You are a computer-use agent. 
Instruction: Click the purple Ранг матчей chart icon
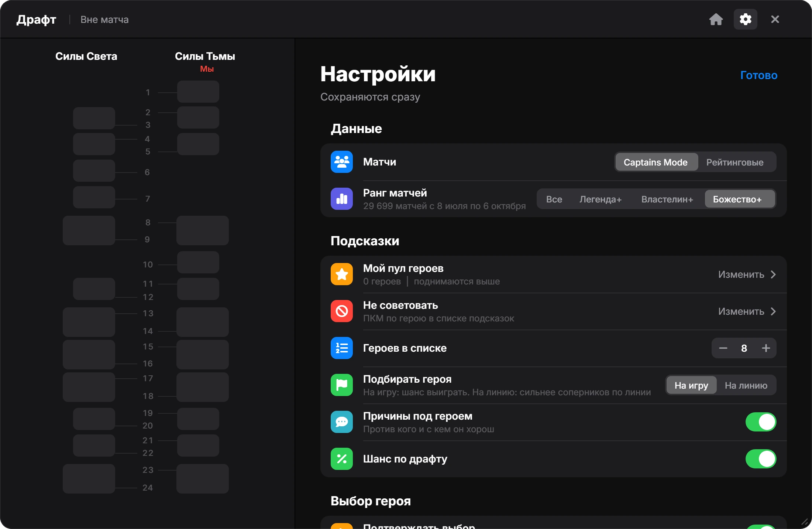click(342, 199)
